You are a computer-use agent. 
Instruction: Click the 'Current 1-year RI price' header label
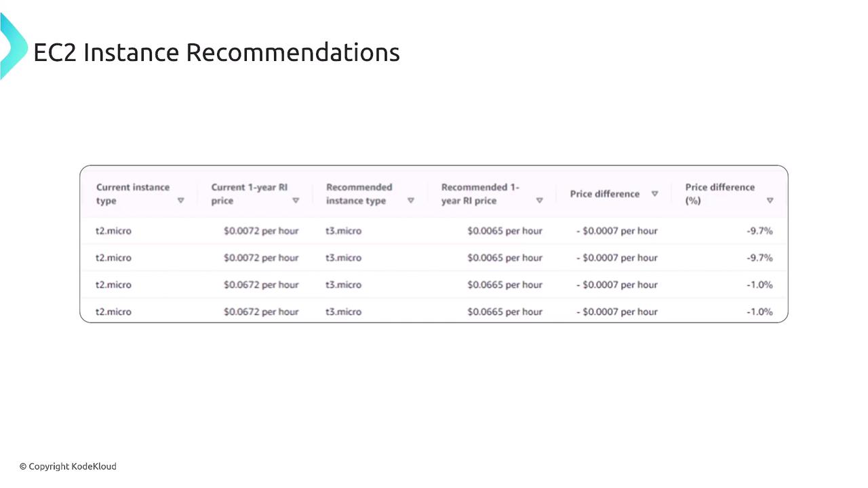(x=249, y=194)
